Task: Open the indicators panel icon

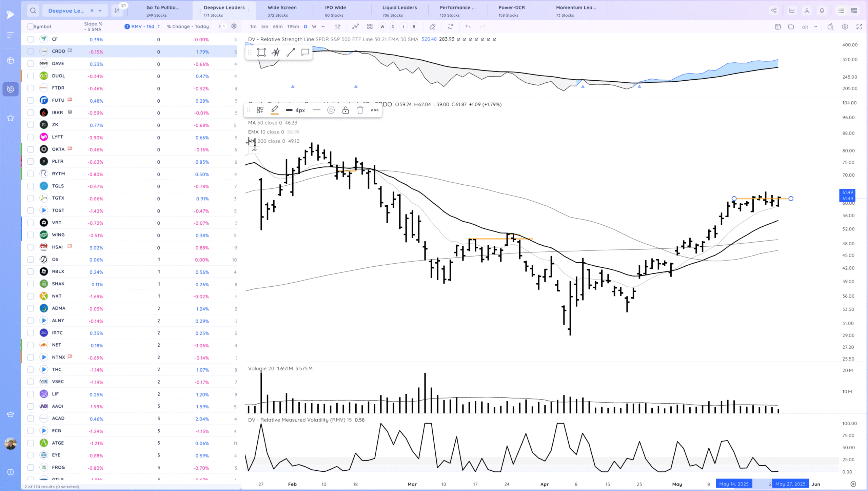Action: [x=355, y=26]
